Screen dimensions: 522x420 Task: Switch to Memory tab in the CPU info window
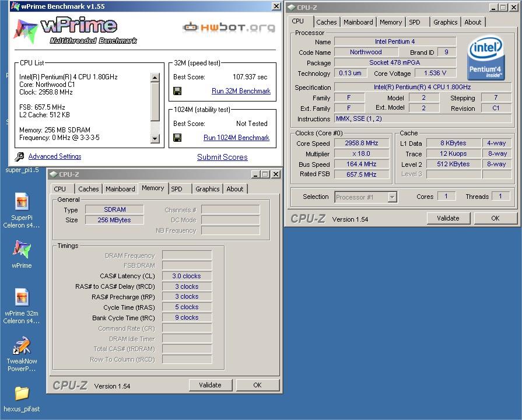pyautogui.click(x=391, y=22)
